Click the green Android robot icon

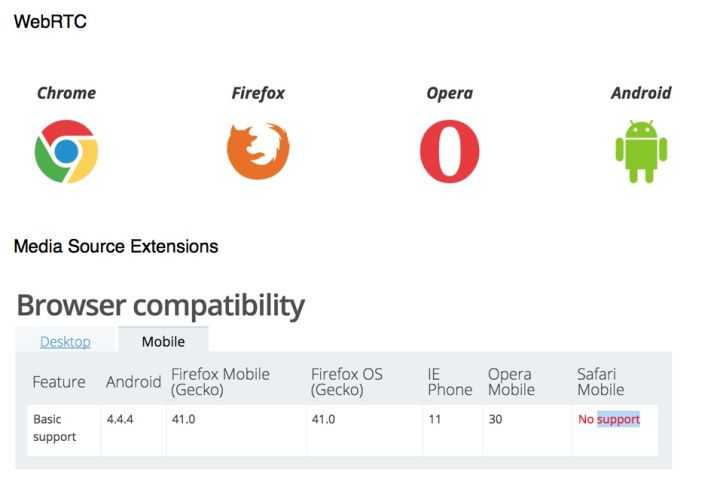641,151
